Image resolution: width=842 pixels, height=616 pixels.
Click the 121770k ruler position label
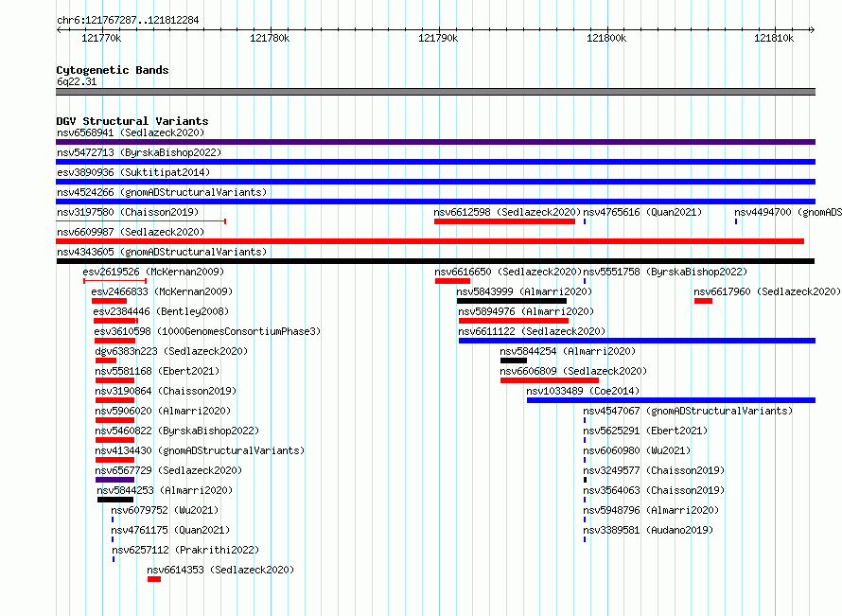pos(101,38)
